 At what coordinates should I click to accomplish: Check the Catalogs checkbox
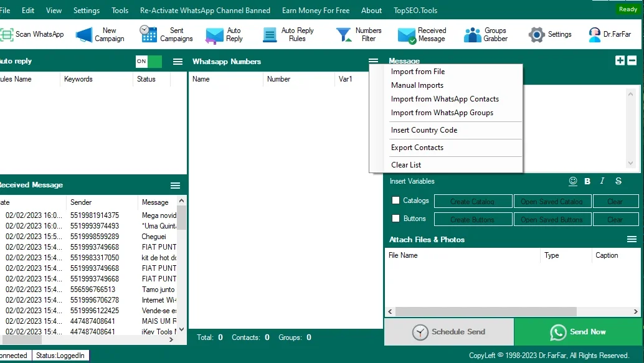[395, 200]
